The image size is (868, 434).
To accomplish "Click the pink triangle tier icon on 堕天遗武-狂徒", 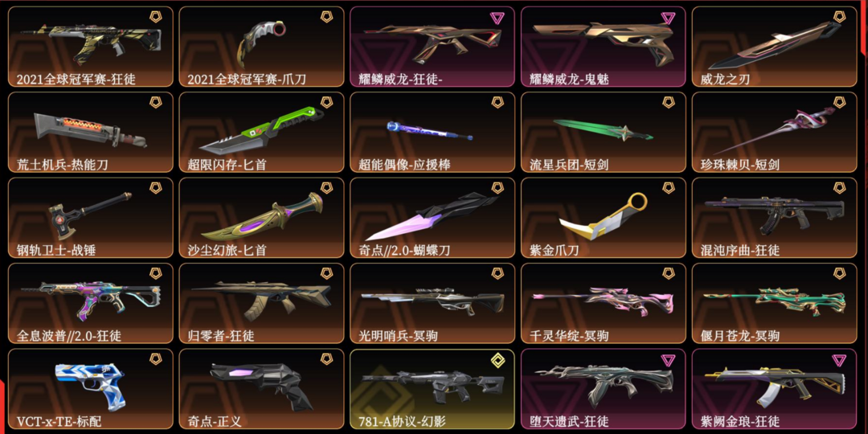I will pyautogui.click(x=668, y=360).
